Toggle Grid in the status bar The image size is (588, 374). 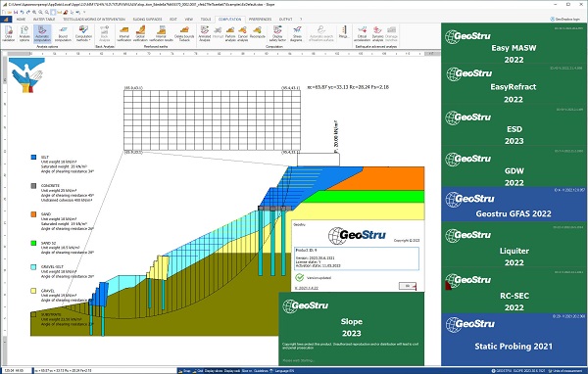pos(198,371)
